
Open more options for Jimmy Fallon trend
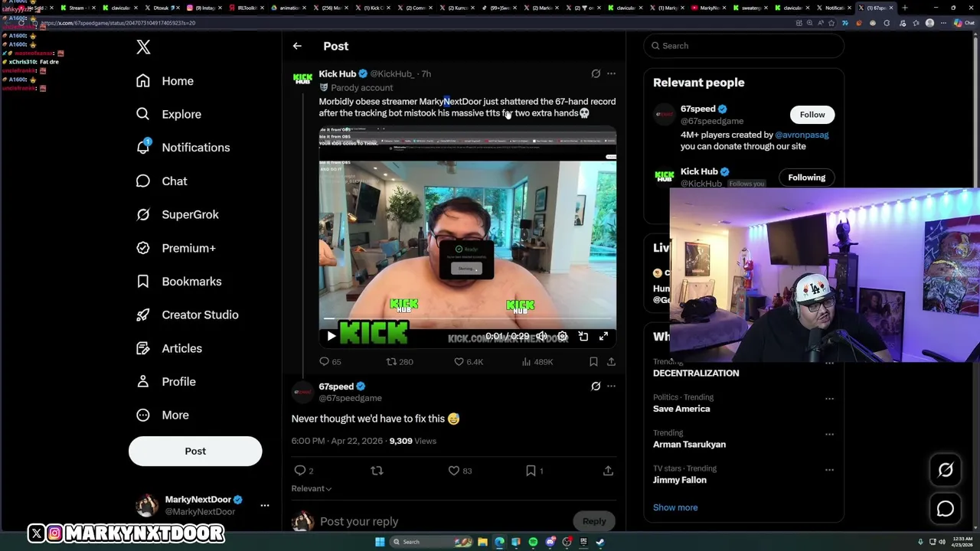tap(829, 470)
